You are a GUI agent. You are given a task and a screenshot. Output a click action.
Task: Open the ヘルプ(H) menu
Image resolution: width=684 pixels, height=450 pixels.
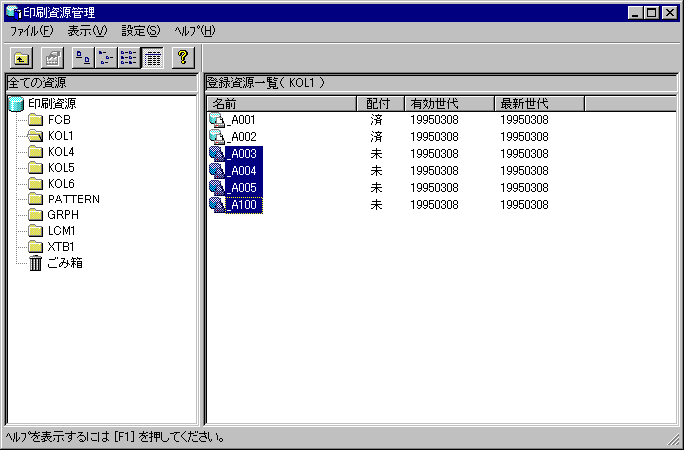pyautogui.click(x=195, y=31)
